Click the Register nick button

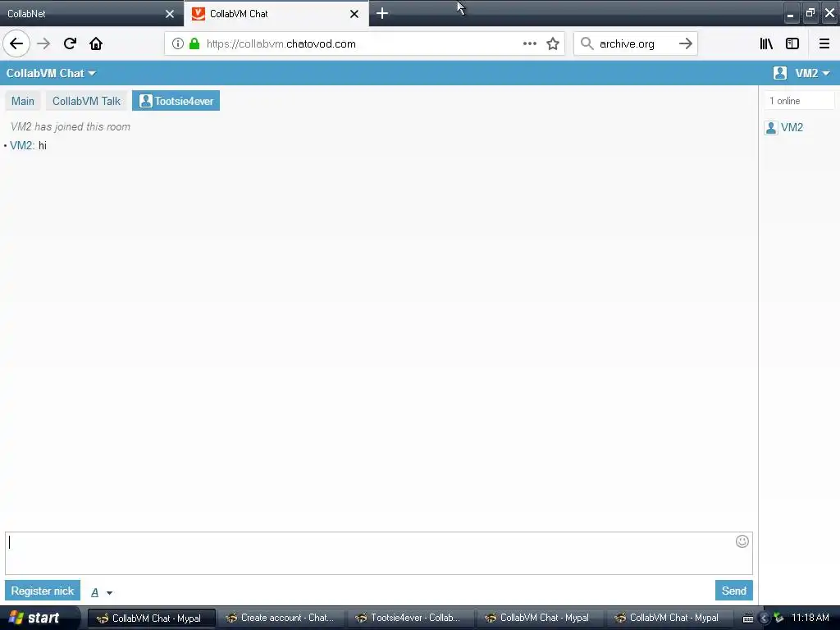[x=43, y=591]
